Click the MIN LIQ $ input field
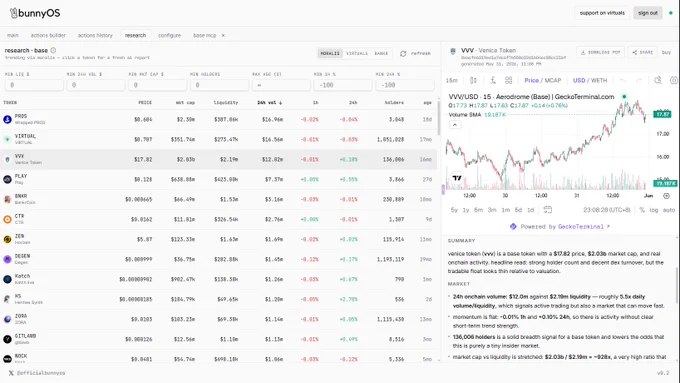This screenshot has width=680, height=383. (34, 85)
